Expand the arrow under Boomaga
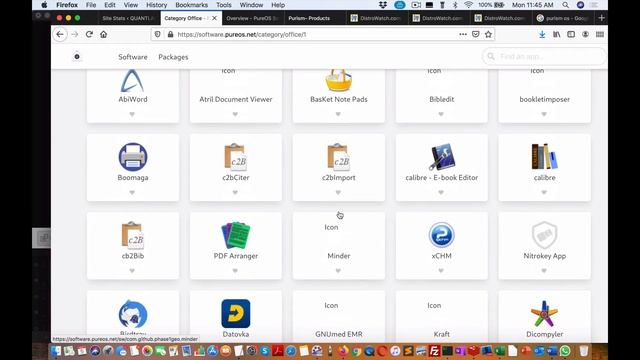Image resolution: width=640 pixels, height=360 pixels. (132, 193)
